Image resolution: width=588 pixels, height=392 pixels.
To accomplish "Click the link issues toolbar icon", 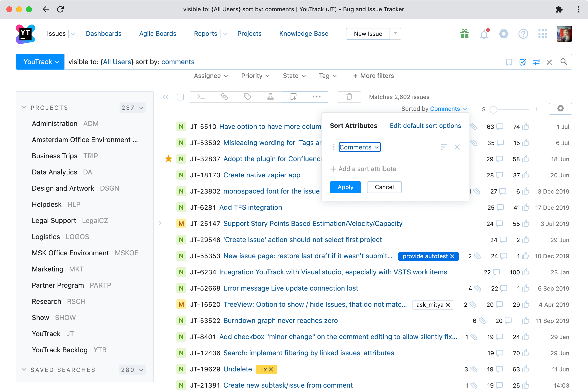I will [x=224, y=97].
